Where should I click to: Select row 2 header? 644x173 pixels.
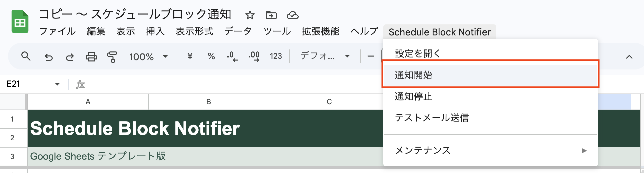[12, 138]
